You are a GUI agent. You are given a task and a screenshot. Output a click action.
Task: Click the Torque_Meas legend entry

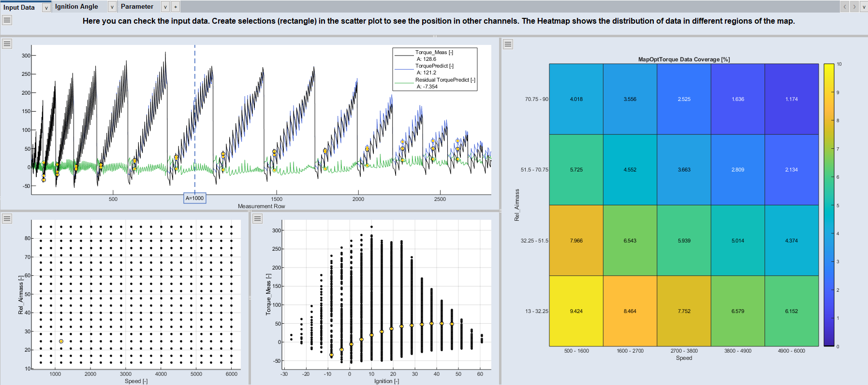tap(434, 53)
